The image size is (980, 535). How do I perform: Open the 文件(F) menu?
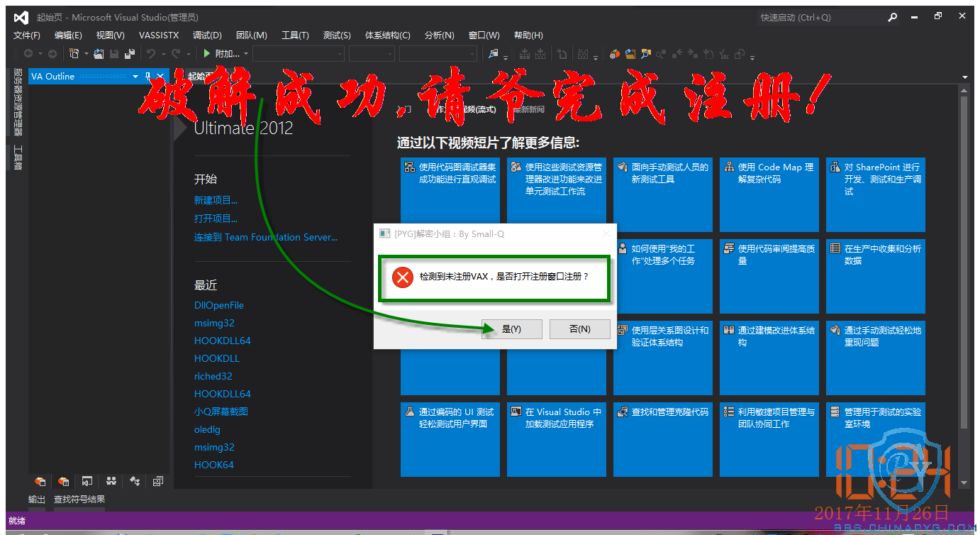tap(27, 35)
